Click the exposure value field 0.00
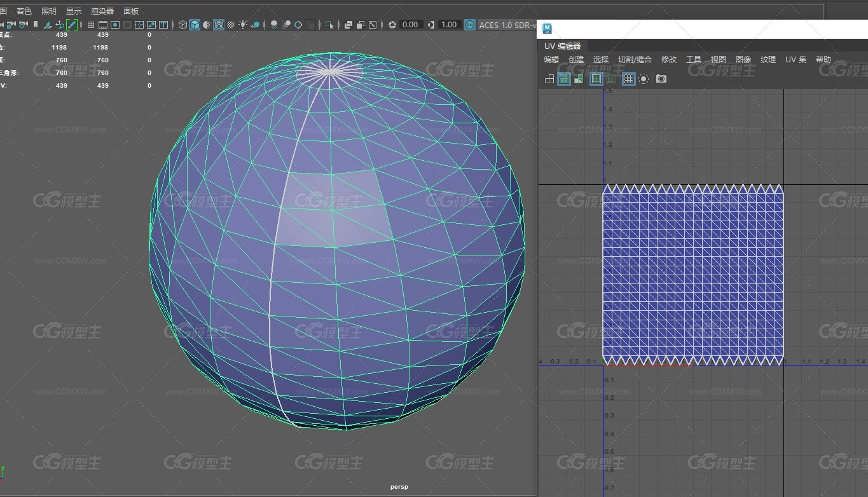Image resolution: width=868 pixels, height=497 pixels. (411, 25)
